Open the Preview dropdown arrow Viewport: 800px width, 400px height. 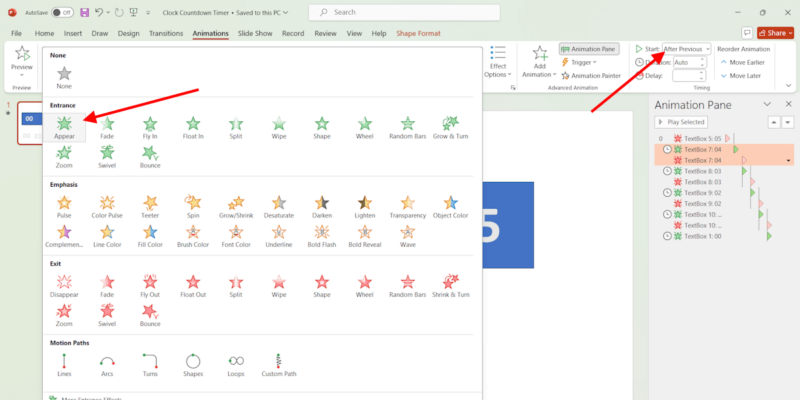coord(22,75)
